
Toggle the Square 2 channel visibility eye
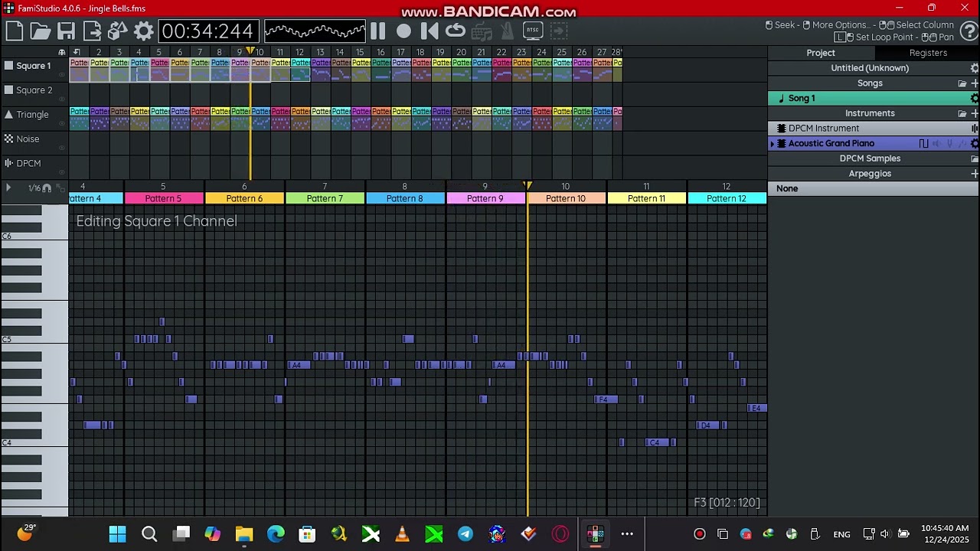coord(62,99)
